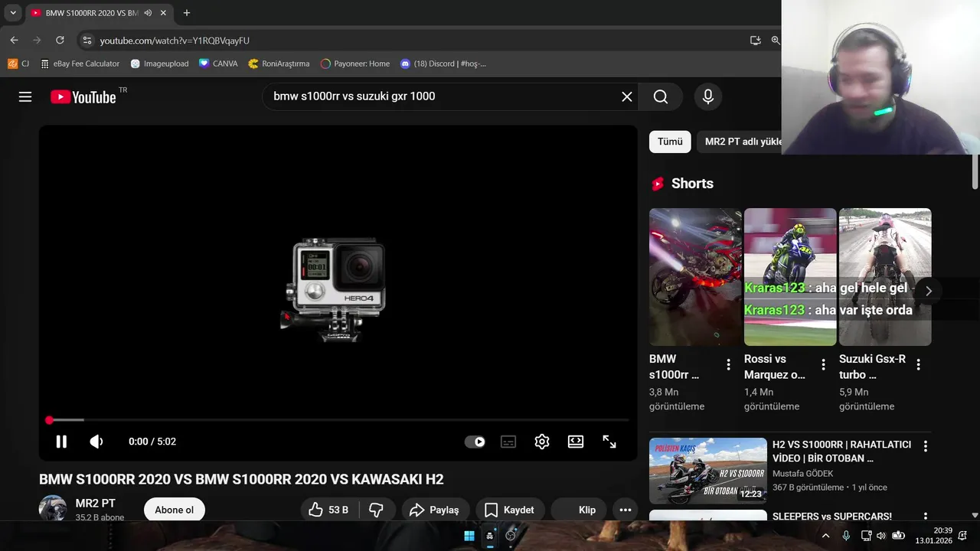Open the Imageupload bookmark

[159, 64]
